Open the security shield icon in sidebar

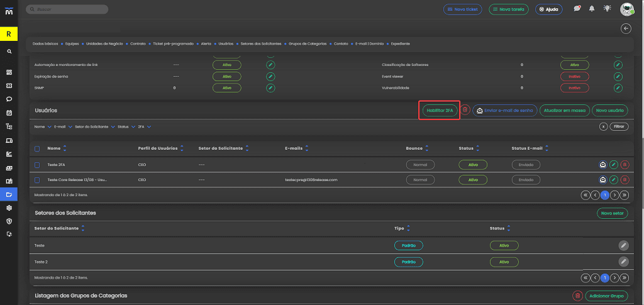9,221
